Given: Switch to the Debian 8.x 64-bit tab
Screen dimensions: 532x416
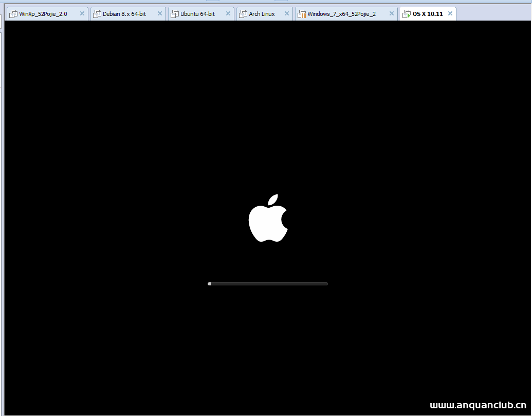Looking at the screenshot, I should point(123,13).
